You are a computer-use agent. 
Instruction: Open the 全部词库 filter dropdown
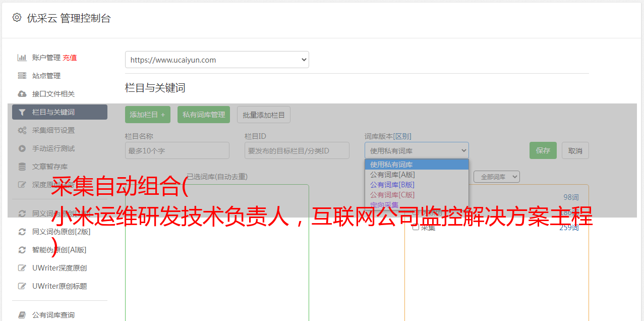[497, 177]
